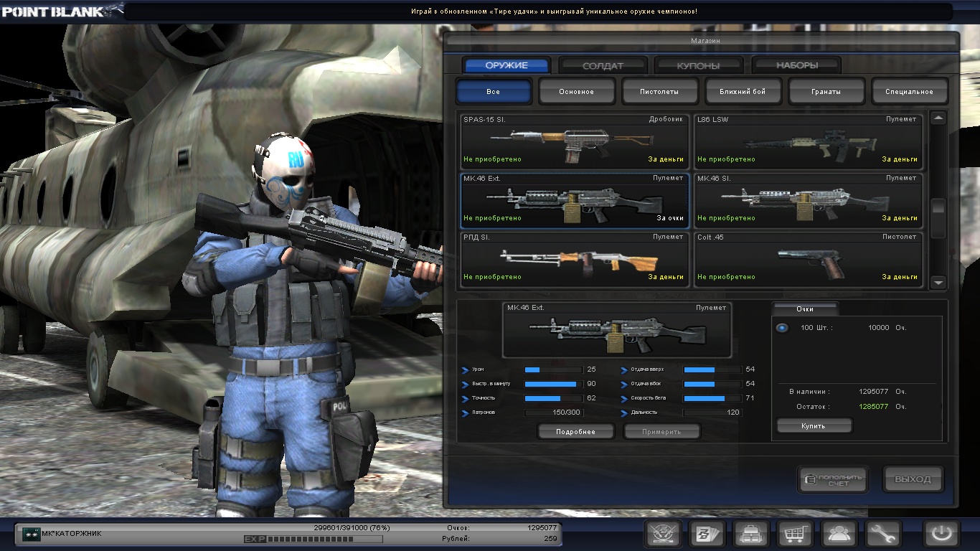980x551 pixels.
Task: Click the ПОПОЛНИТЬ СЧЕТ button
Action: (x=833, y=479)
